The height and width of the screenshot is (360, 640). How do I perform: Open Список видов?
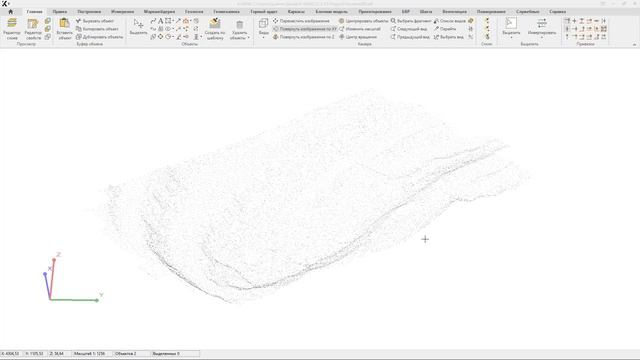point(450,21)
